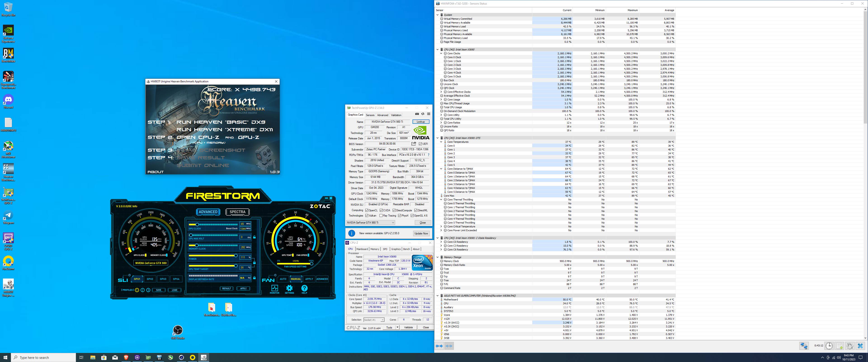Switch to the Sensors tab in GPU-Z

click(x=370, y=115)
